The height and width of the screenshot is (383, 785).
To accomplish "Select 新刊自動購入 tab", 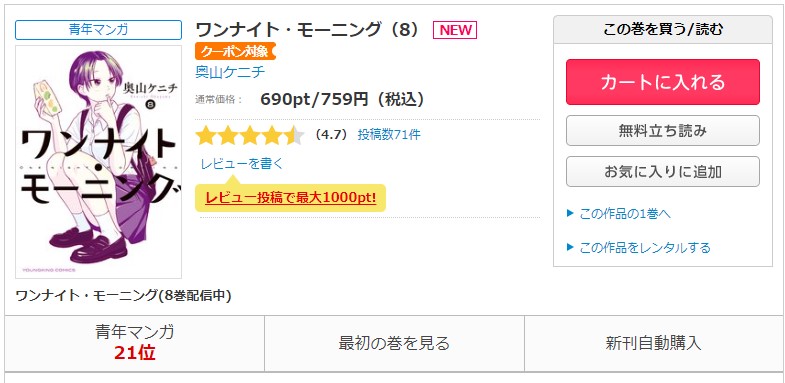I will (x=654, y=343).
